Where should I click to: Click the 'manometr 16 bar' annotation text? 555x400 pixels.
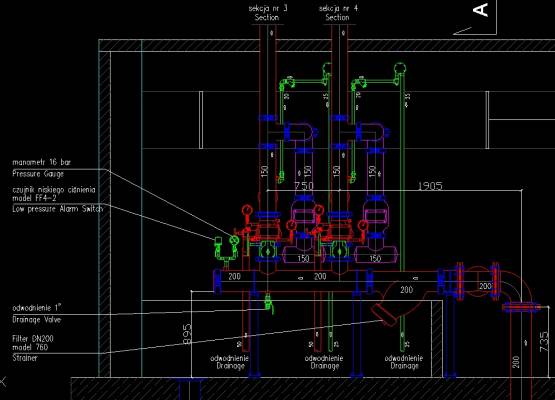click(x=41, y=162)
